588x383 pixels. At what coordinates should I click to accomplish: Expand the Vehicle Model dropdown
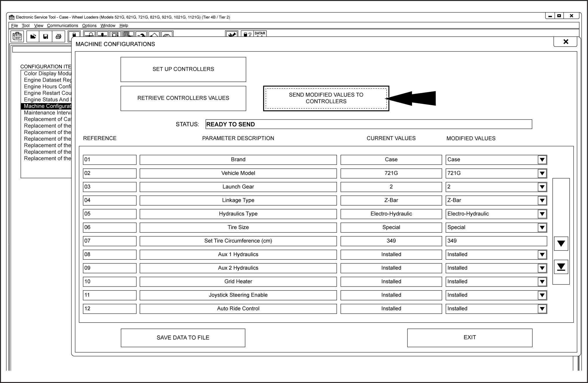tap(542, 173)
